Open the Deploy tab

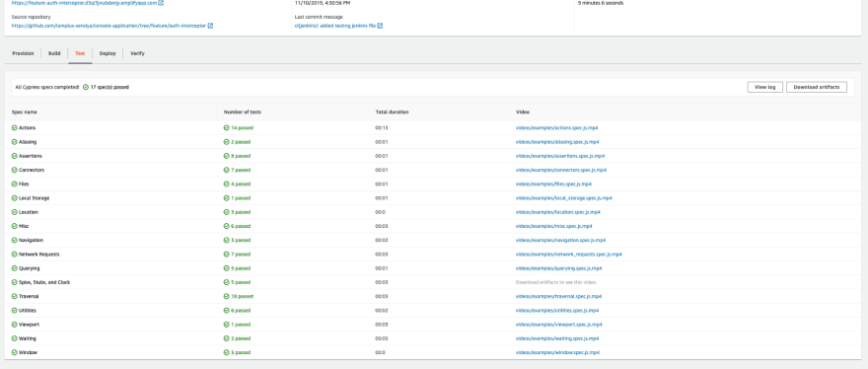coord(108,53)
